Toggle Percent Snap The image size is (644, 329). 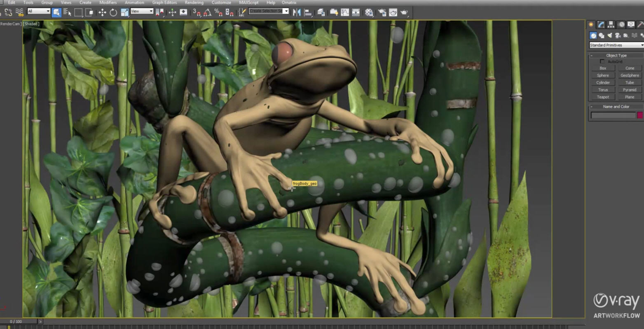pos(219,12)
